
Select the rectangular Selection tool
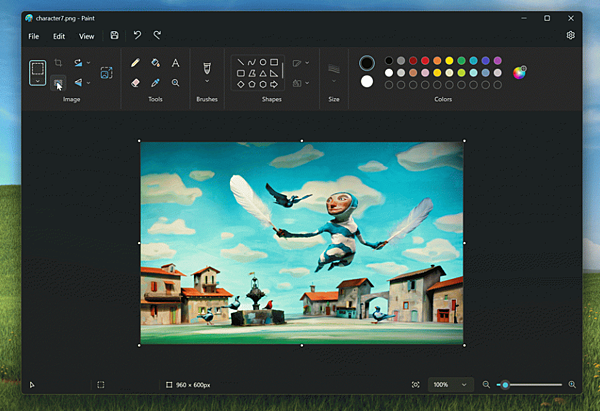[x=38, y=69]
